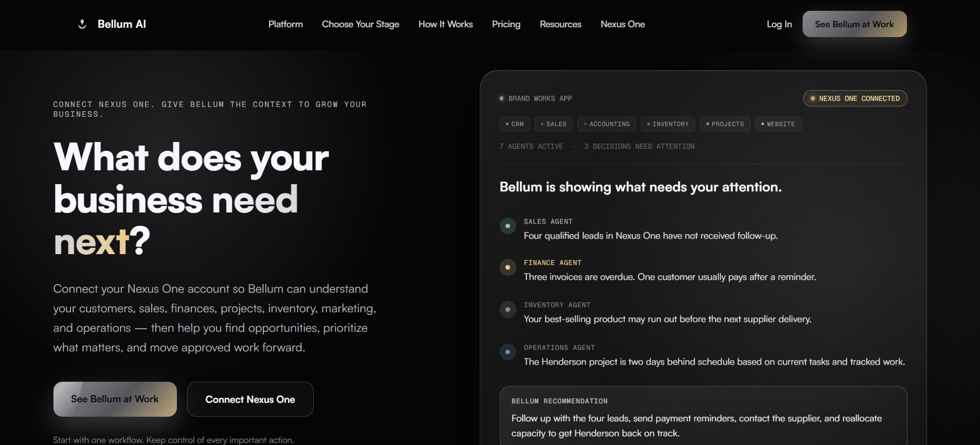Viewport: 980px width, 445px height.
Task: Click the Start with one workflow note
Action: coord(174,440)
